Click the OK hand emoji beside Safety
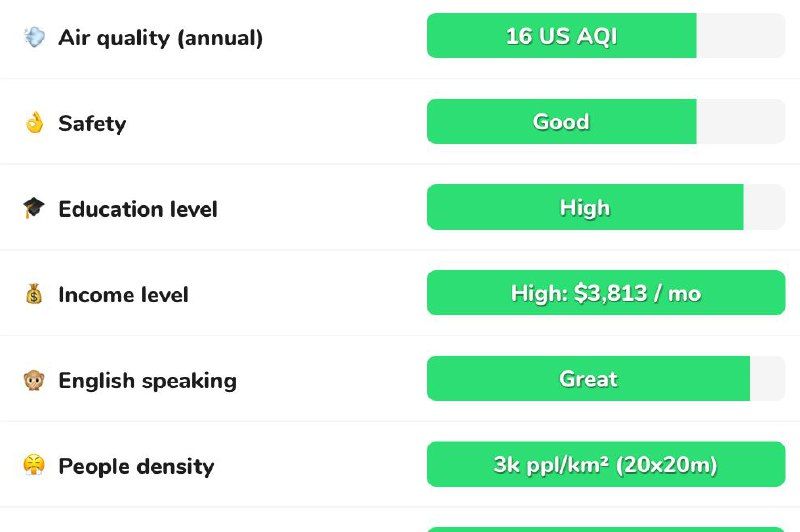 (34, 123)
